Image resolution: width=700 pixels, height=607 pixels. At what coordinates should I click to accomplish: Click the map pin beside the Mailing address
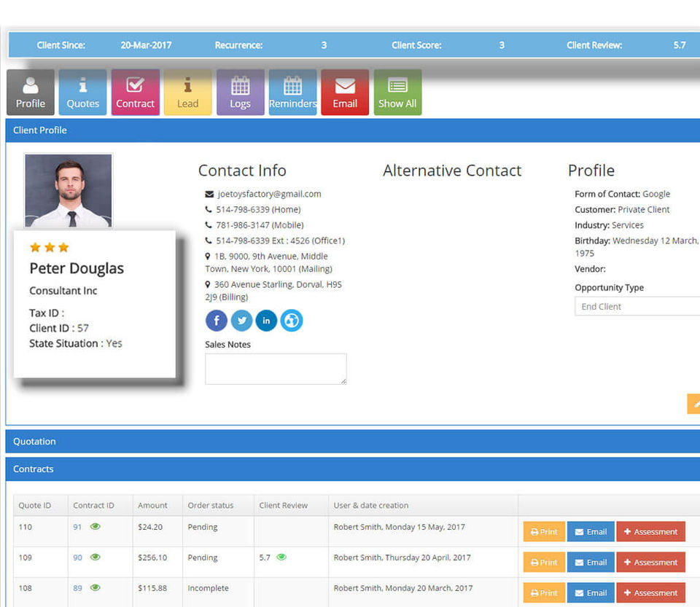(208, 256)
